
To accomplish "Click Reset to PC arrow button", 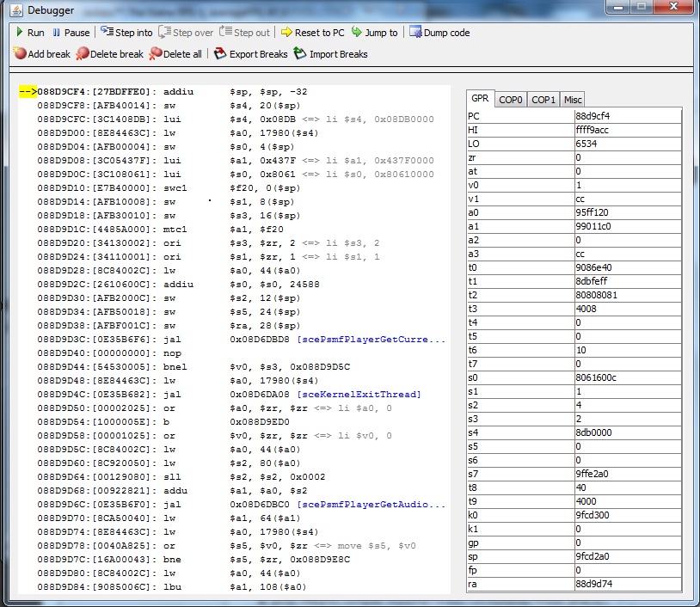I will click(x=312, y=33).
